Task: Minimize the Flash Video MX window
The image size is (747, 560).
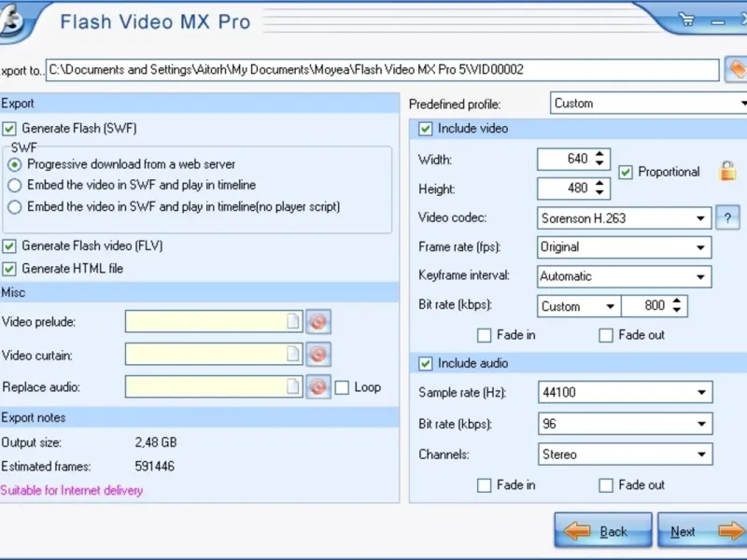Action: click(717, 21)
